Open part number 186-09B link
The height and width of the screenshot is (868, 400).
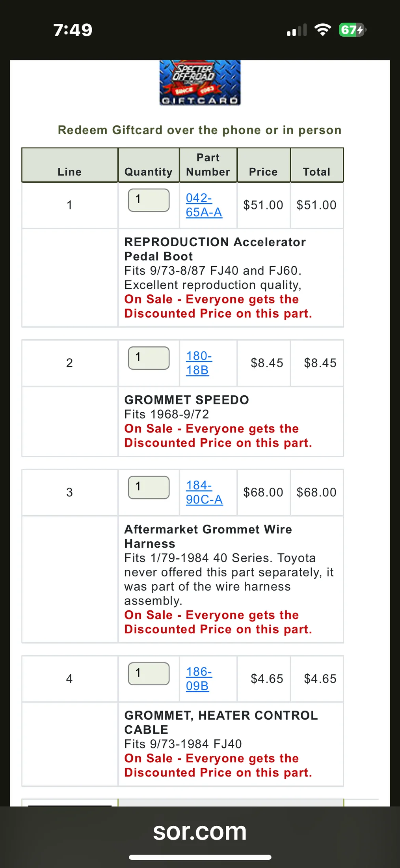199,679
